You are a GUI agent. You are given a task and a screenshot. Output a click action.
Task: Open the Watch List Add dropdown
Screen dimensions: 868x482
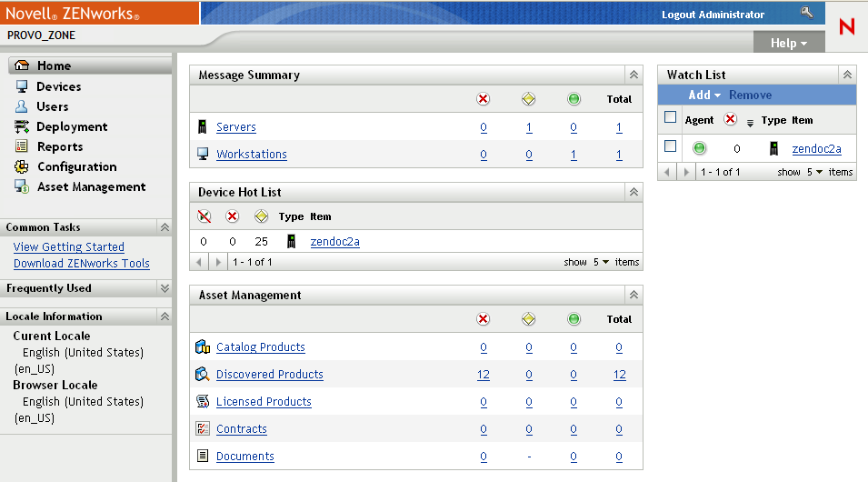coord(704,95)
